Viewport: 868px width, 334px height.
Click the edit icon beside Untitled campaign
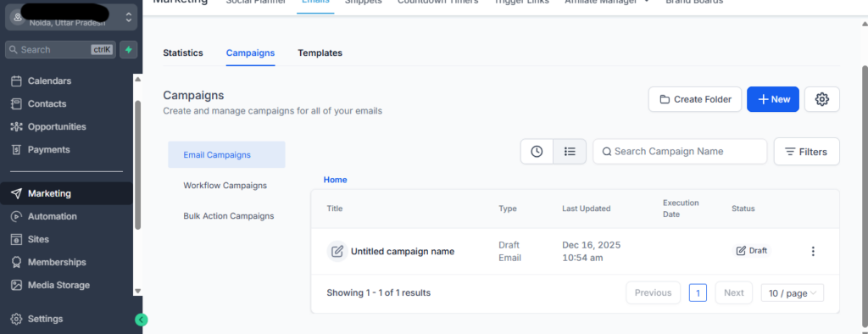pos(337,252)
